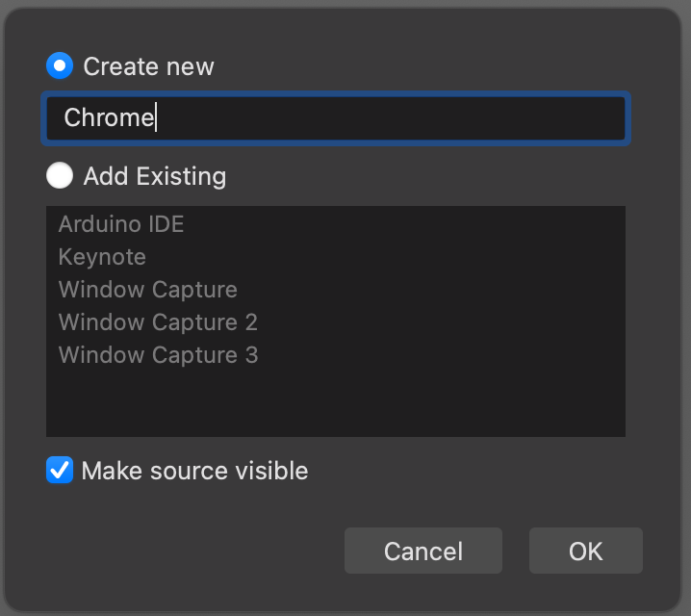Click the "Make source visible" label text

[x=194, y=471]
